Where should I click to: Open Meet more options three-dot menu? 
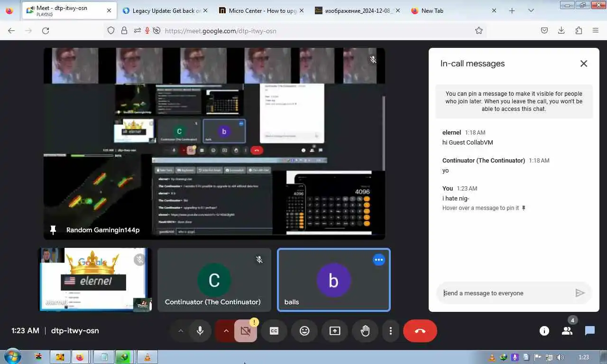pyautogui.click(x=391, y=331)
